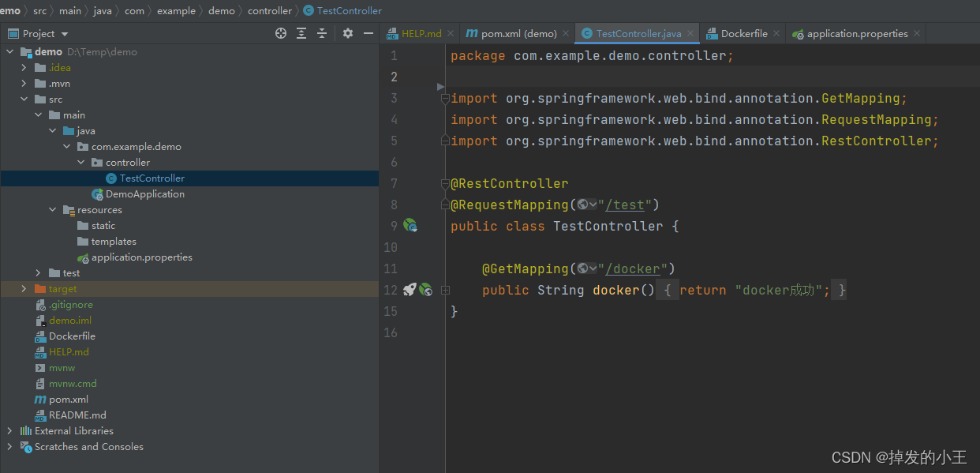
Task: Collapse the import block on line 3
Action: coord(445,99)
